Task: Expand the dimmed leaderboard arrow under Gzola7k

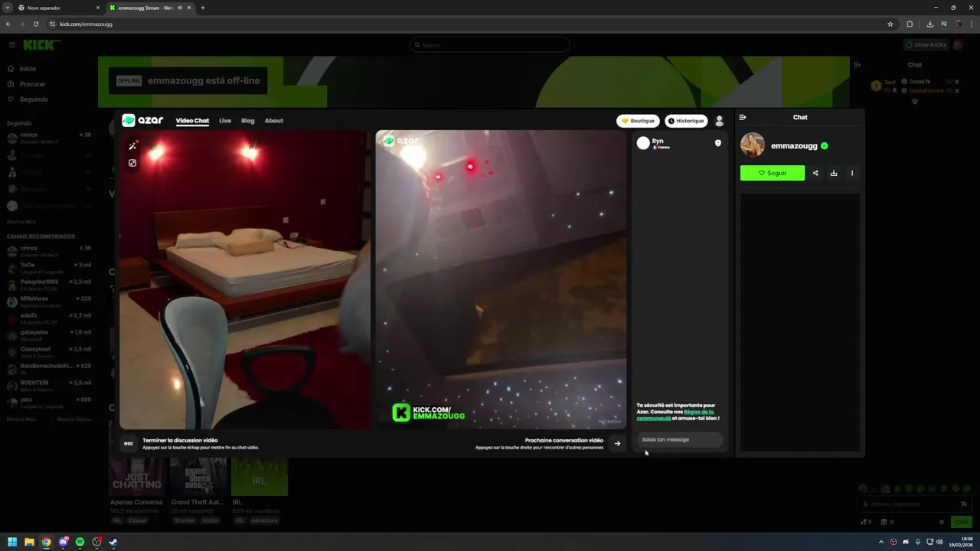Action: pyautogui.click(x=914, y=101)
